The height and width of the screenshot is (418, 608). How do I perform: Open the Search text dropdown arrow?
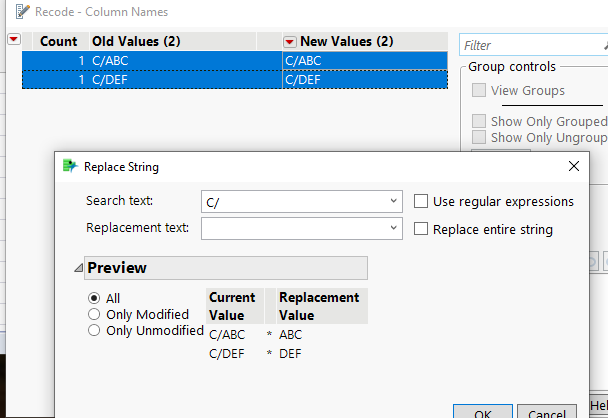[393, 201]
